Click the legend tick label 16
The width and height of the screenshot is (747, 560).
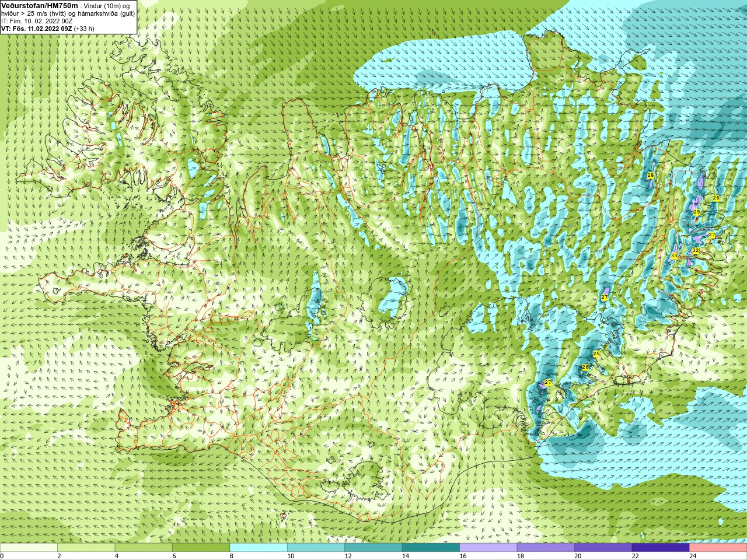tap(463, 556)
